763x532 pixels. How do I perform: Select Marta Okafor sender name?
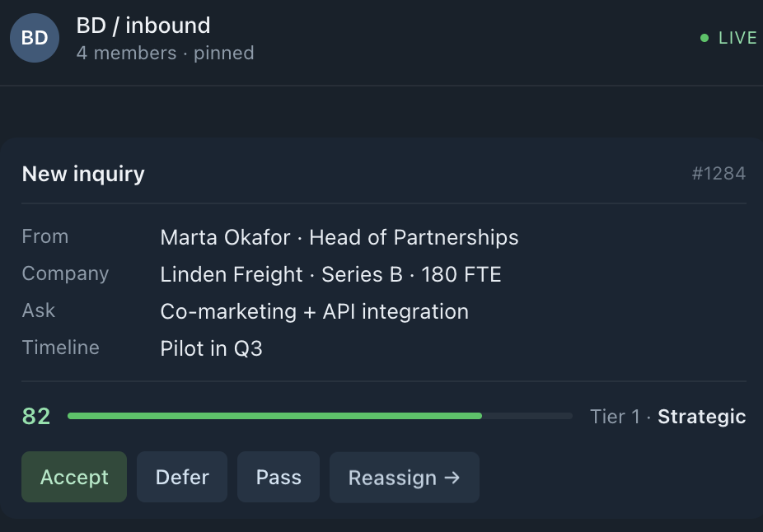tap(225, 237)
